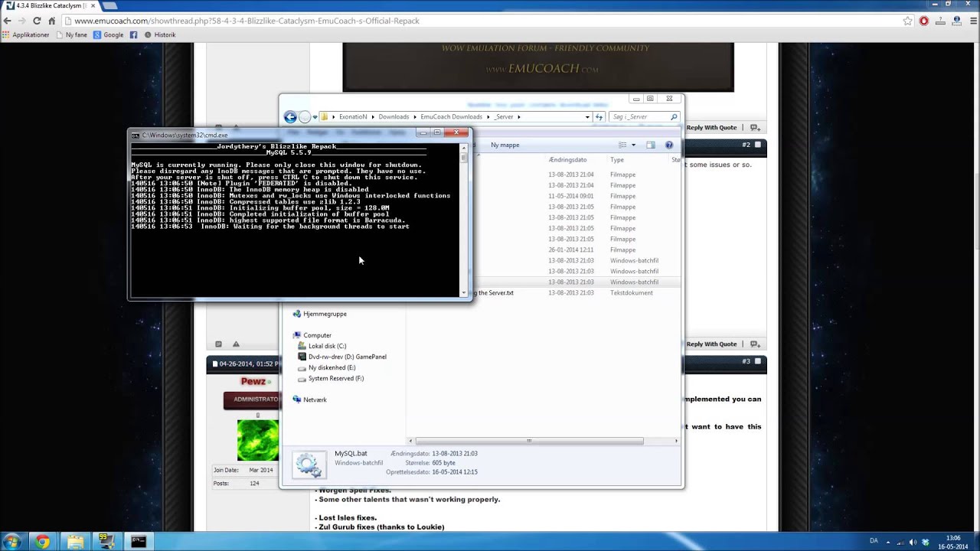Click the Dropbox tray icon
This screenshot has height=551, width=980.
point(925,542)
